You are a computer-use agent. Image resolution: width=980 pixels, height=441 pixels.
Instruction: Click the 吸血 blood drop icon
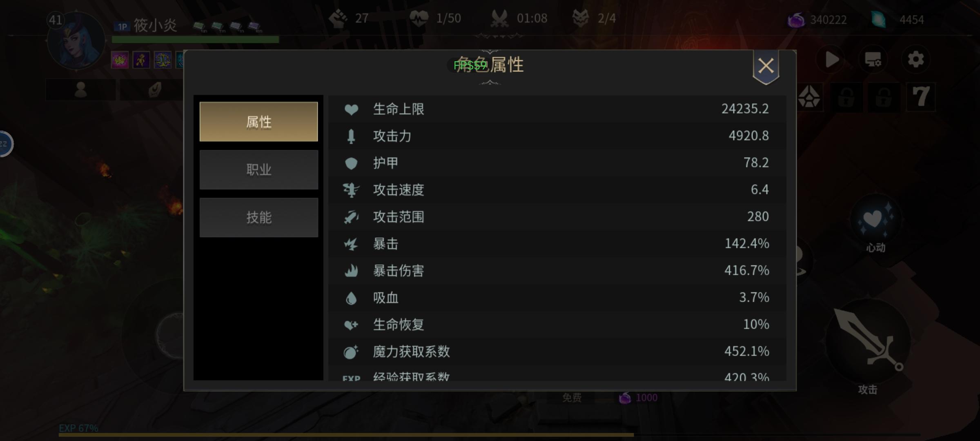[x=351, y=298]
